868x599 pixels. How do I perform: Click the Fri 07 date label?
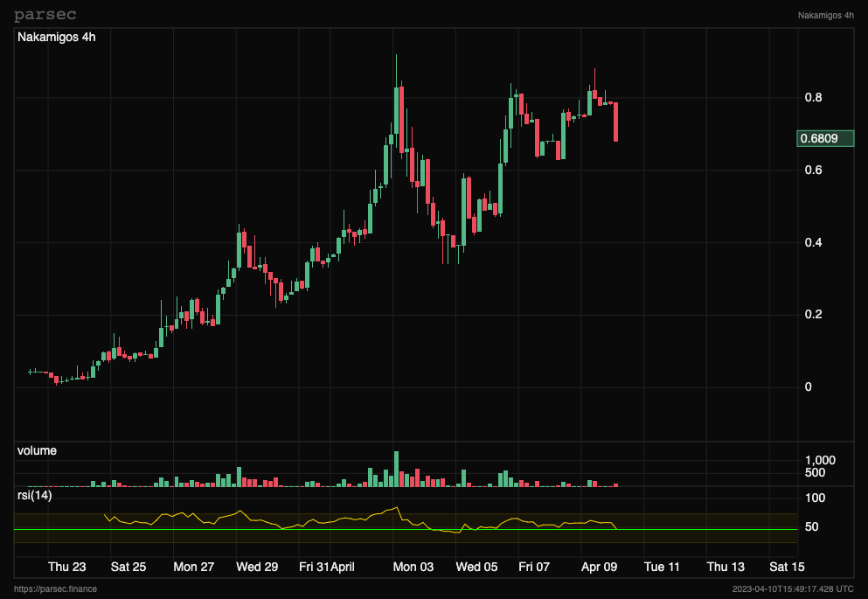pos(534,567)
